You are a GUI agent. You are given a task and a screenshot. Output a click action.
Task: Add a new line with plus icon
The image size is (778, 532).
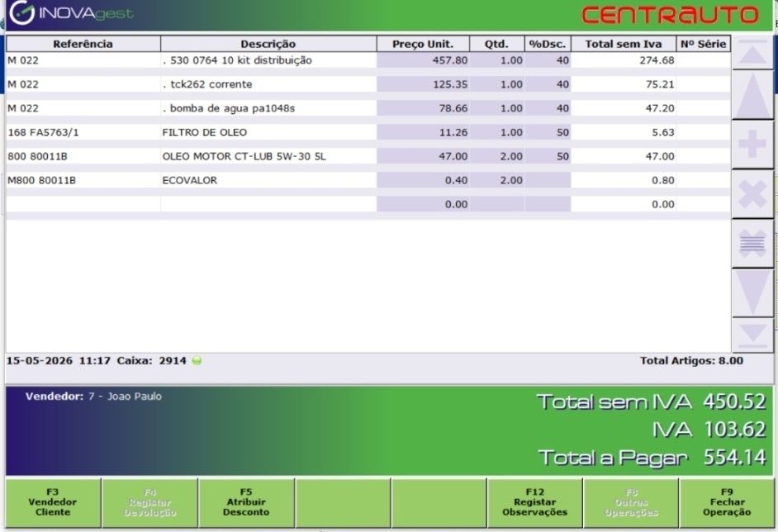coord(752,145)
